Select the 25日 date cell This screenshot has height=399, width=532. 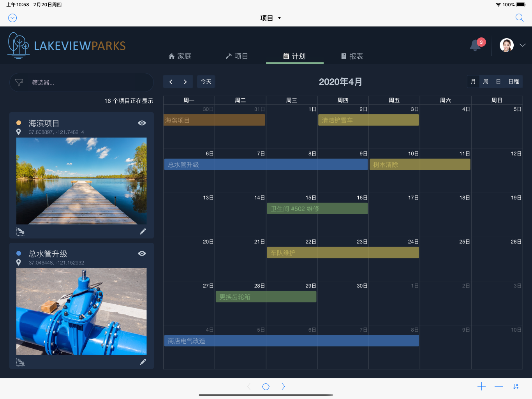click(446, 259)
